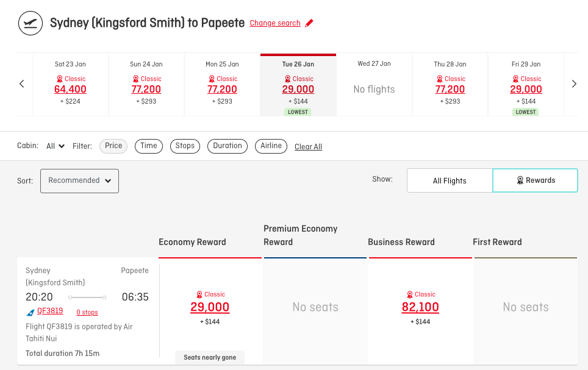Click the 77,200 points price for Sun 24 Jan

(146, 89)
